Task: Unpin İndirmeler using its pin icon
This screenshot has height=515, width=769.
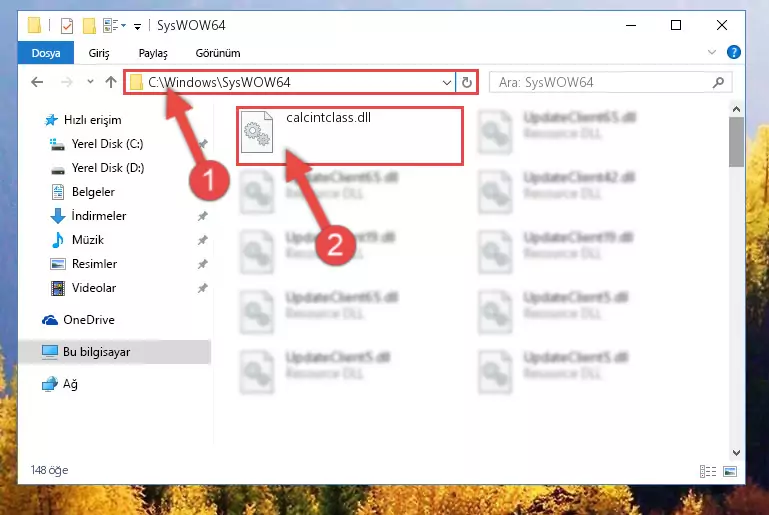Action: point(202,216)
